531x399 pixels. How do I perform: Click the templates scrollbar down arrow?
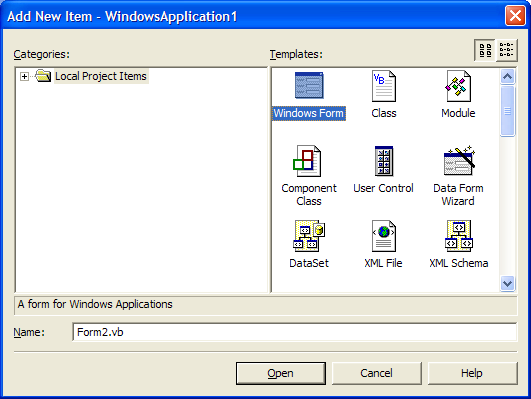tap(507, 283)
